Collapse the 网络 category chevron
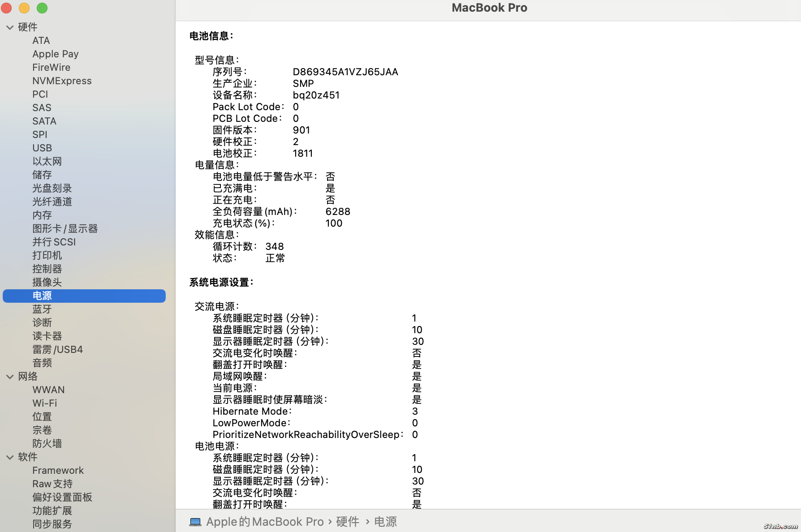 [10, 377]
